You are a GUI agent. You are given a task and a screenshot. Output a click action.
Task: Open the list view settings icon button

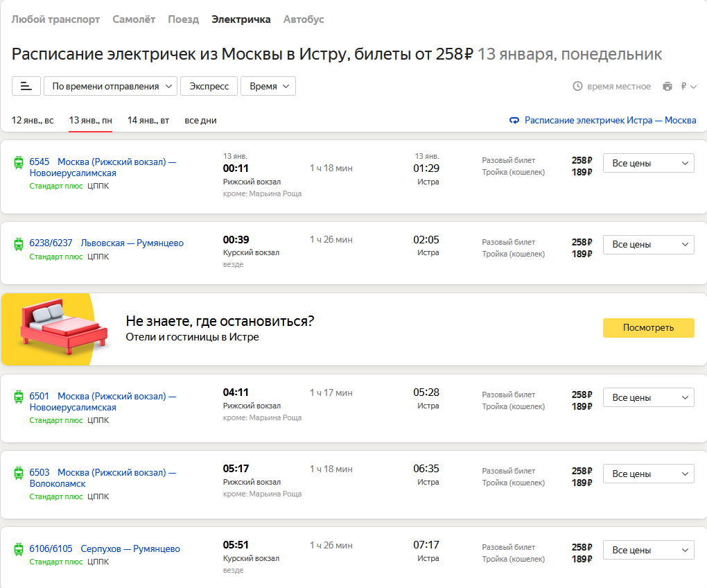click(26, 86)
